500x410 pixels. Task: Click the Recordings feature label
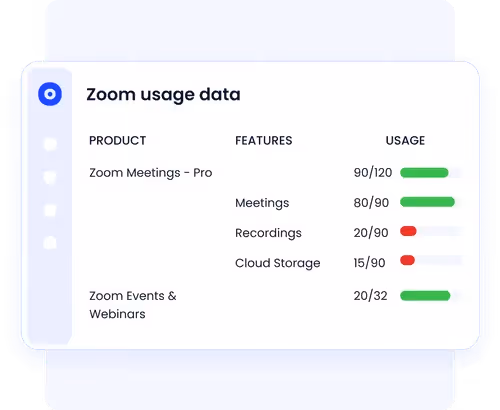268,233
